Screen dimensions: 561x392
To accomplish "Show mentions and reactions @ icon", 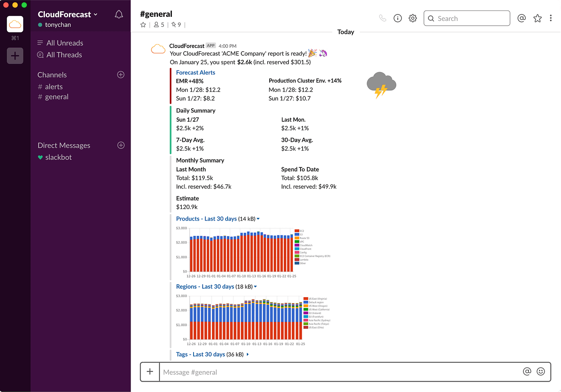I will click(x=521, y=18).
